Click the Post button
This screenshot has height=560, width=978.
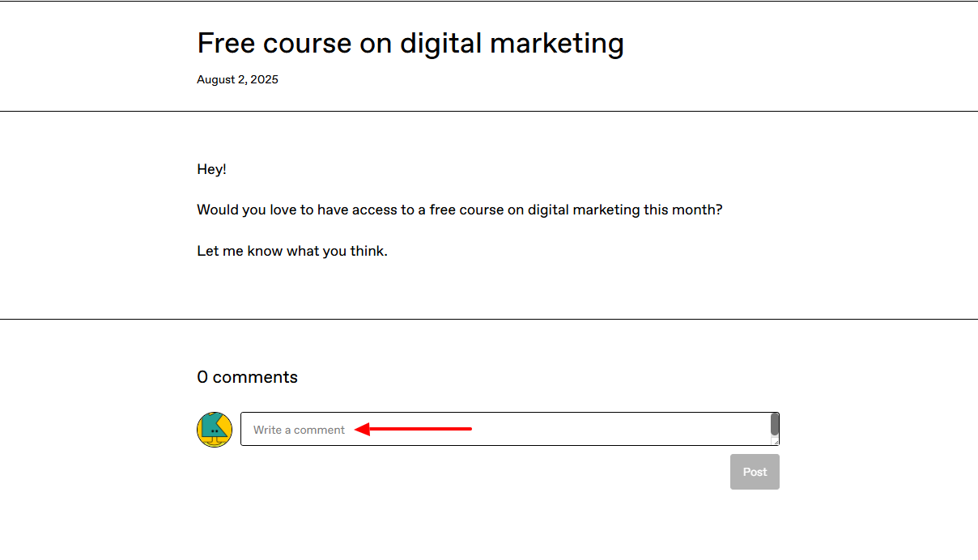pos(755,472)
